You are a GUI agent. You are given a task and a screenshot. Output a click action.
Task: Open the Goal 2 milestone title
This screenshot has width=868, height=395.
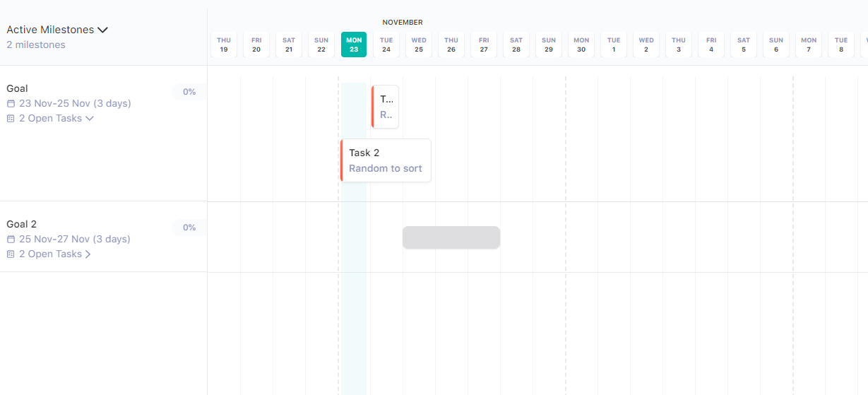point(21,224)
